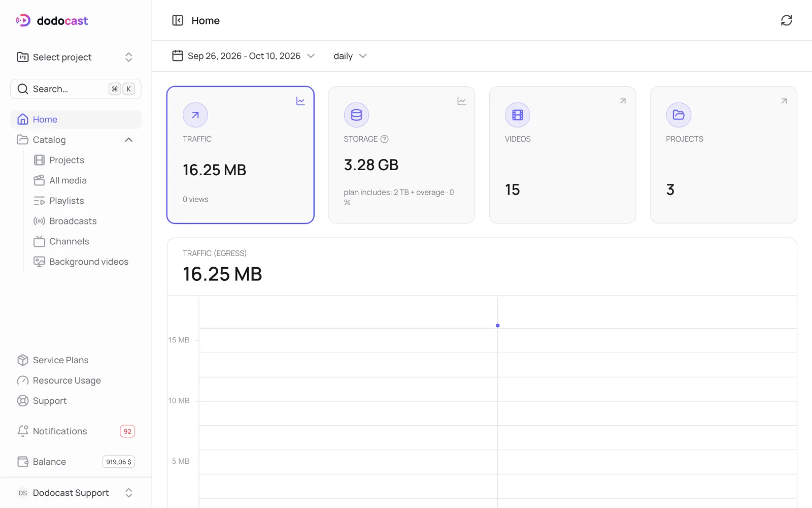Click the "TRAFFIC (EGRESS)" heading
The image size is (812, 508).
click(215, 253)
